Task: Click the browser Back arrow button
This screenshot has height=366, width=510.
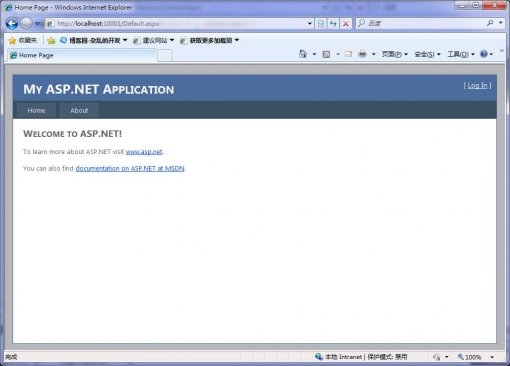Action: click(x=12, y=23)
